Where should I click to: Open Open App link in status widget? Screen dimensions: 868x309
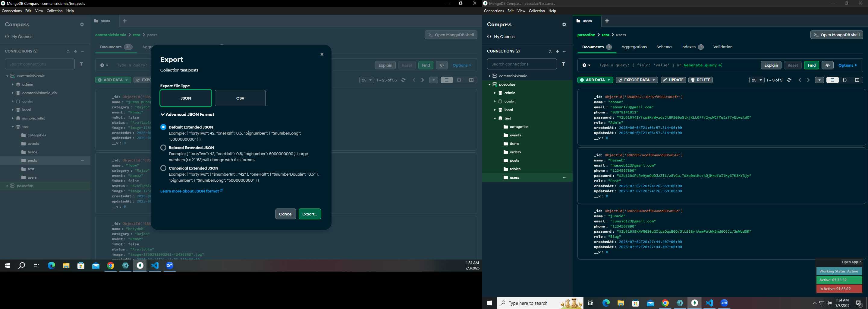[851, 262]
